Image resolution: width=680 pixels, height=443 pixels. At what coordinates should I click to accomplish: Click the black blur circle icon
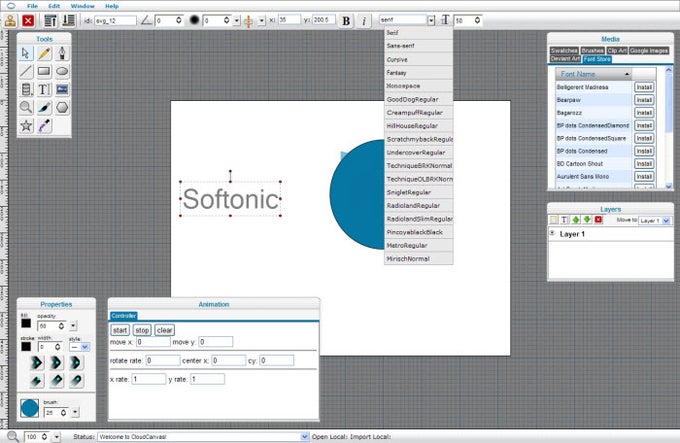tap(194, 20)
